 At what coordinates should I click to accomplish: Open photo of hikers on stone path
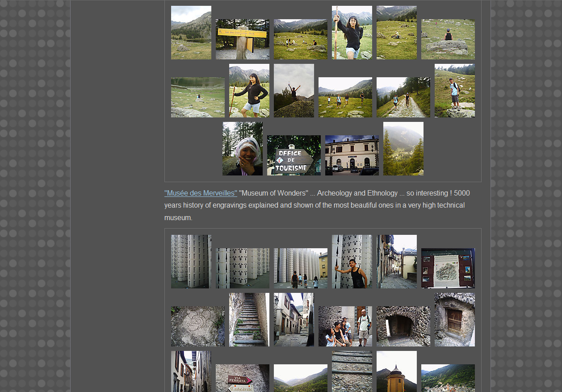pos(403,97)
